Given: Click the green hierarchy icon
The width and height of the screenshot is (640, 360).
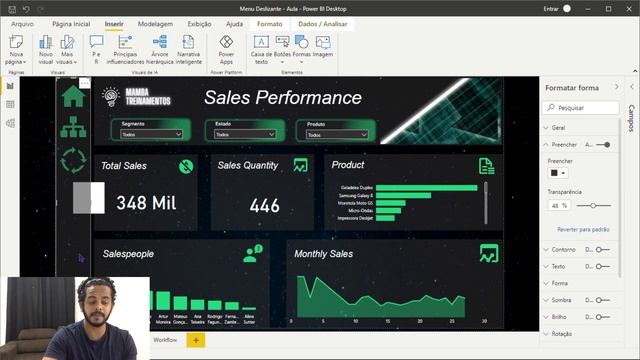Looking at the screenshot, I should coord(73,127).
